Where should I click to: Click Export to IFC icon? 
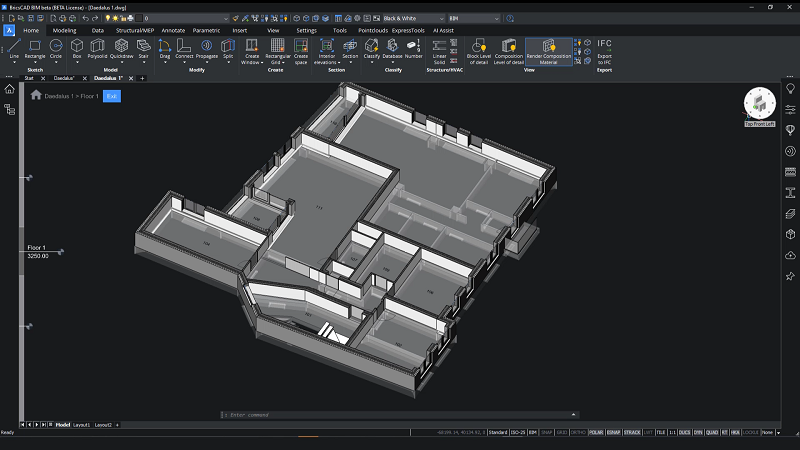click(x=604, y=52)
